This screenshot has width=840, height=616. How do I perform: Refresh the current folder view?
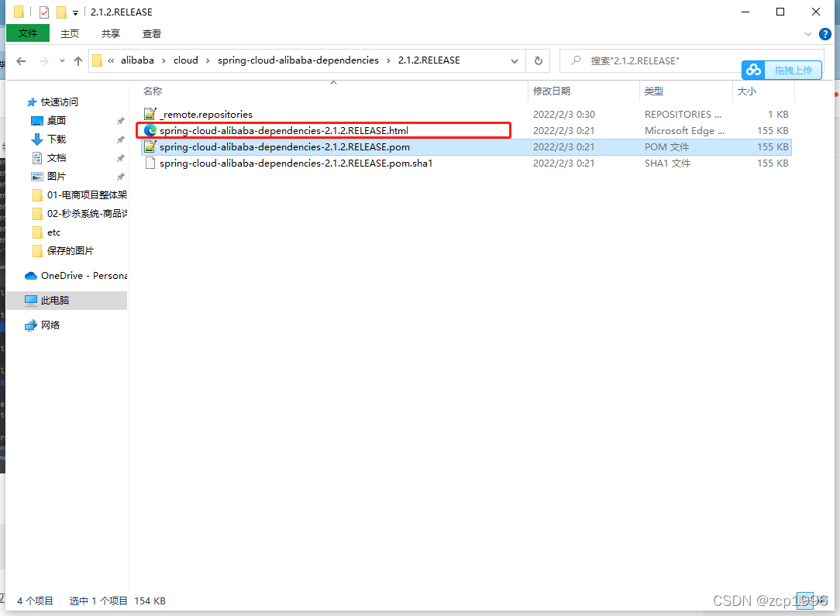click(x=539, y=61)
